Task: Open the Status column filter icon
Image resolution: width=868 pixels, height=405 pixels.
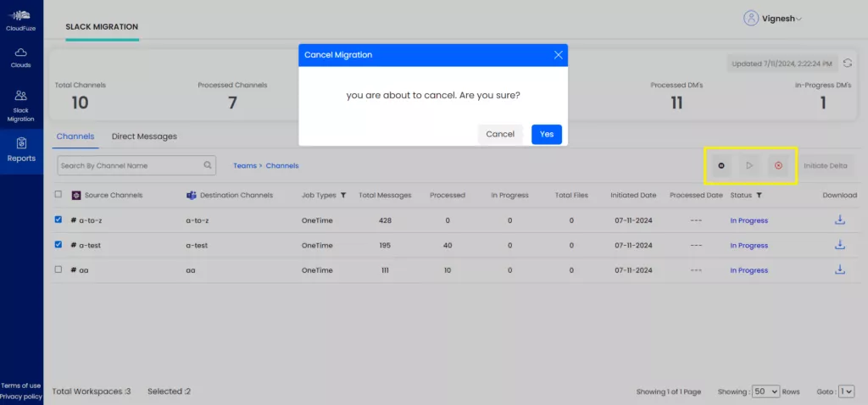Action: [x=759, y=196]
